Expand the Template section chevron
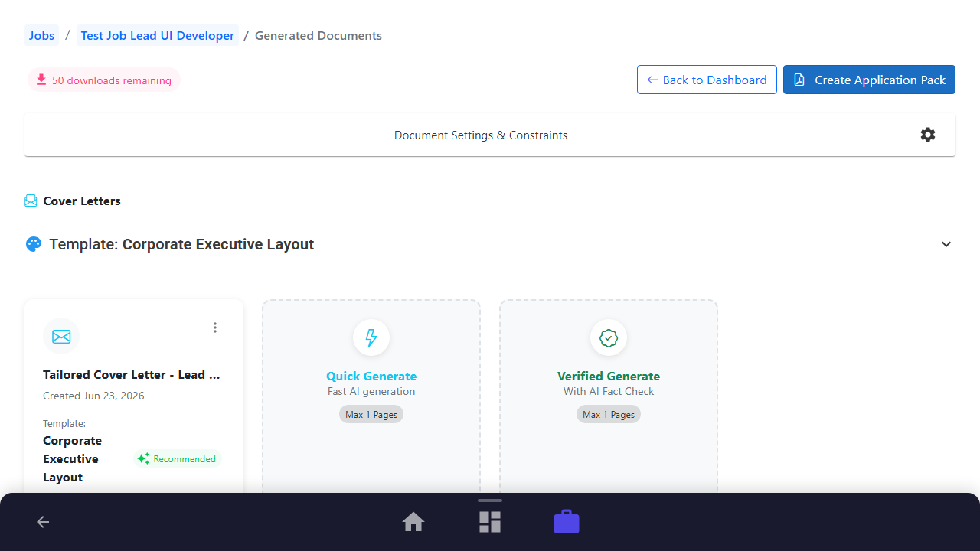Viewport: 980px width, 551px height. click(x=946, y=244)
